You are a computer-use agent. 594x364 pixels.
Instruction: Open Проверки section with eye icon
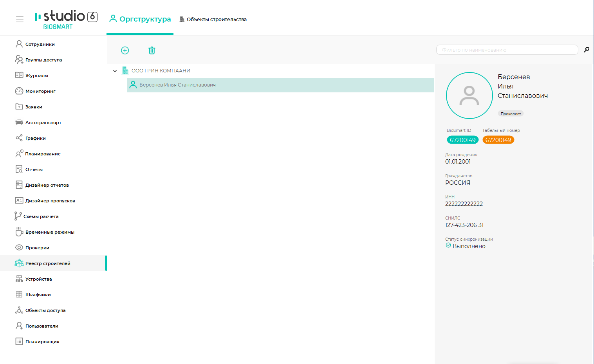point(37,248)
